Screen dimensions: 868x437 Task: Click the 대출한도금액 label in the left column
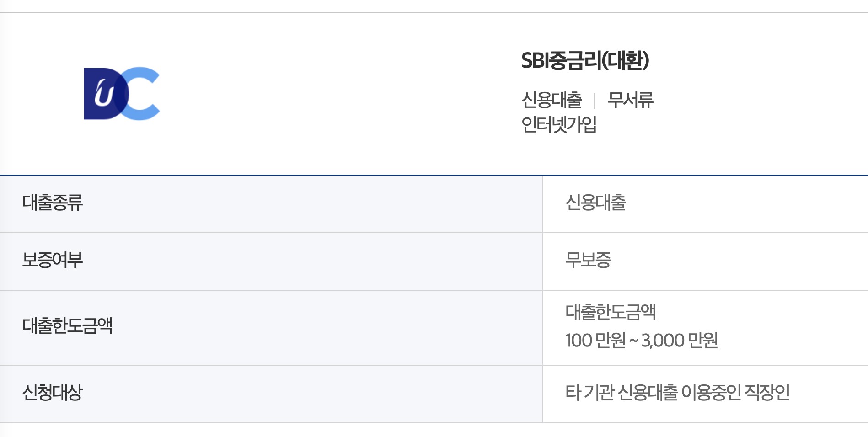(67, 326)
